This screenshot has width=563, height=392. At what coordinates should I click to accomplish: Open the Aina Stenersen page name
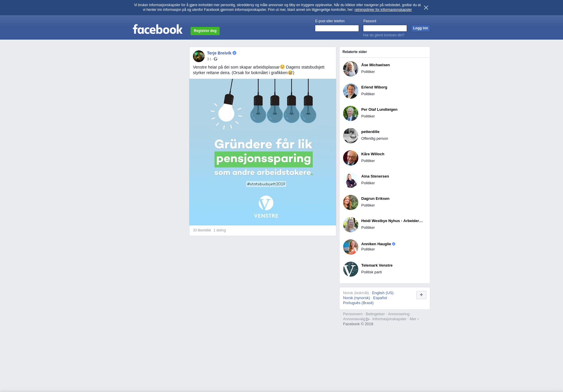[375, 176]
